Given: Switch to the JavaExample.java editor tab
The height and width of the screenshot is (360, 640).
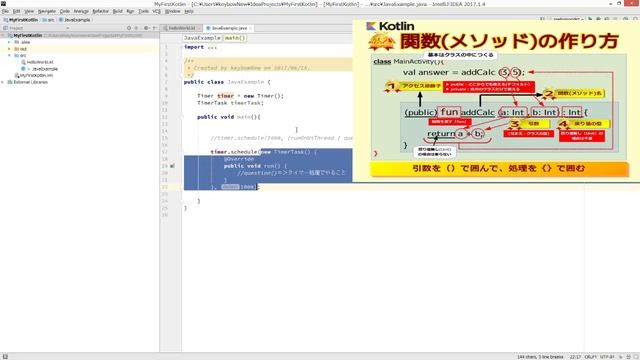Looking at the screenshot, I should click(229, 28).
